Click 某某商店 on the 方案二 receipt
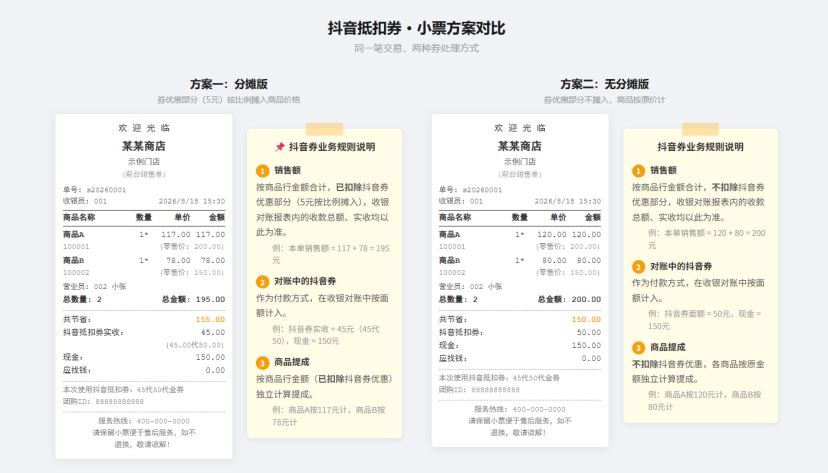Image resolution: width=828 pixels, height=473 pixels. [520, 146]
